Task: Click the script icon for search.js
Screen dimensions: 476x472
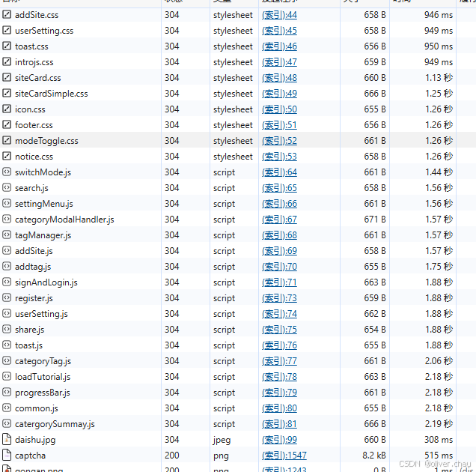Action: [7, 188]
